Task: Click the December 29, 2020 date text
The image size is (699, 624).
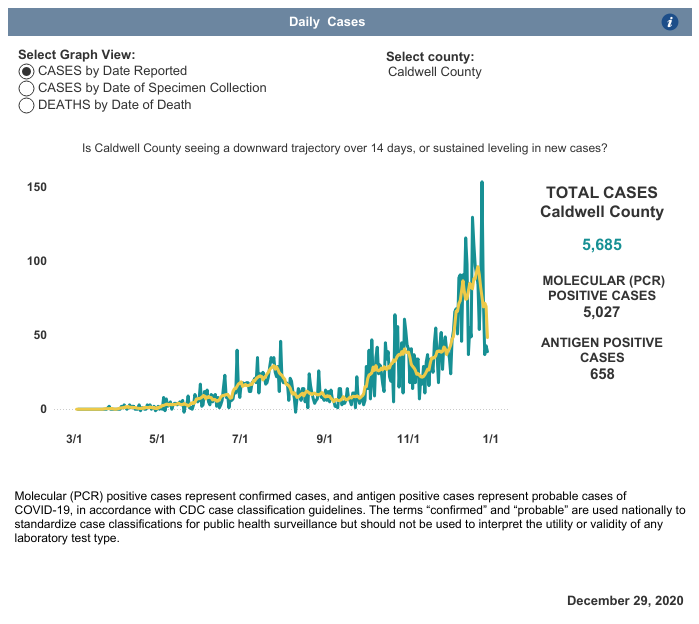Action: coord(625,601)
